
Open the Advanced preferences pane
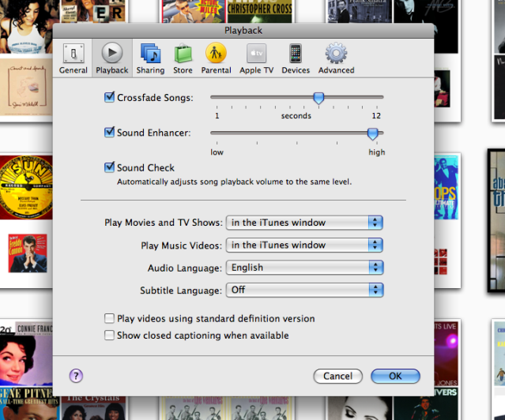click(336, 58)
